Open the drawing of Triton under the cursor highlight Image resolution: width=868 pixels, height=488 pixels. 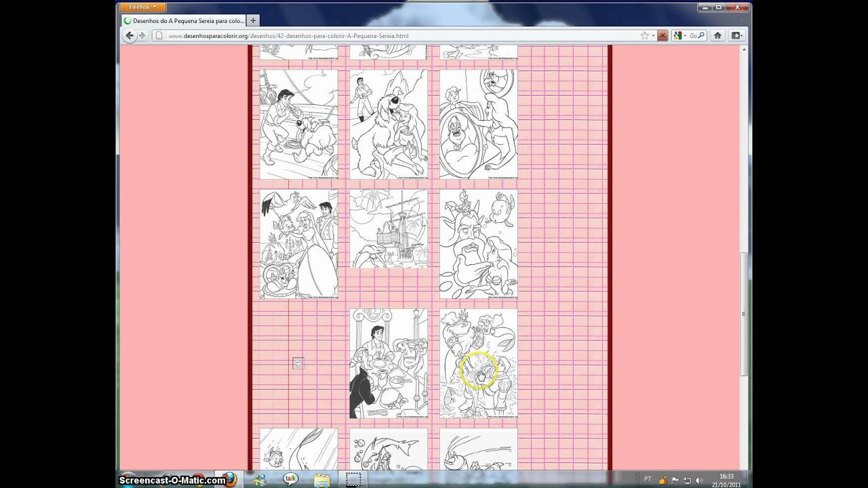point(478,364)
